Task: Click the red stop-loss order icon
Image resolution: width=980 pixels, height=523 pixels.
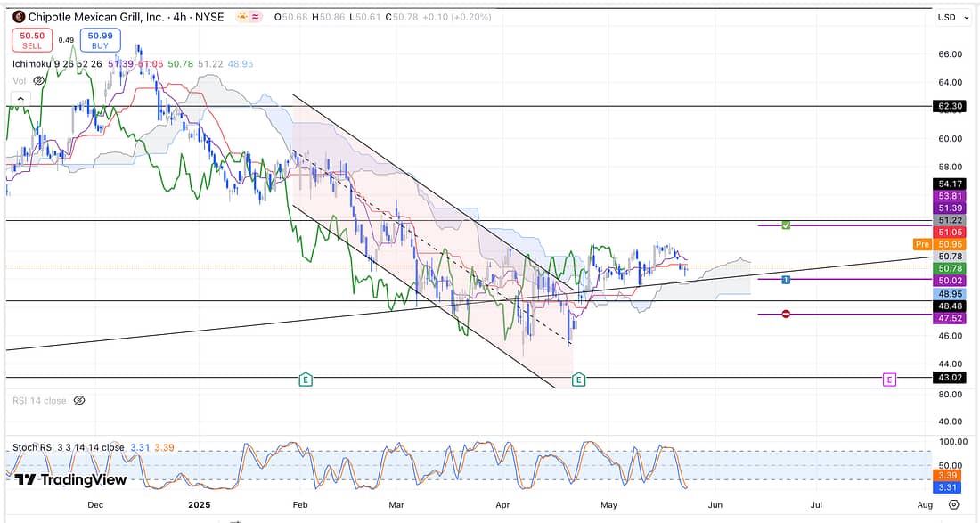Action: (787, 314)
